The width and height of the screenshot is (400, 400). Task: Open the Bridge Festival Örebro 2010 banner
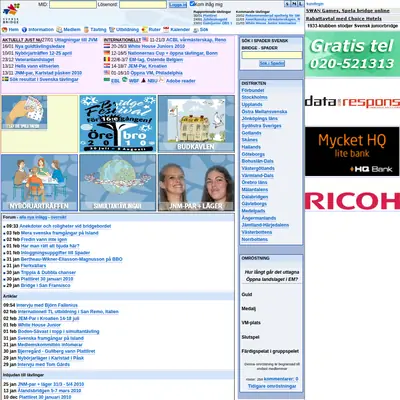(118, 124)
